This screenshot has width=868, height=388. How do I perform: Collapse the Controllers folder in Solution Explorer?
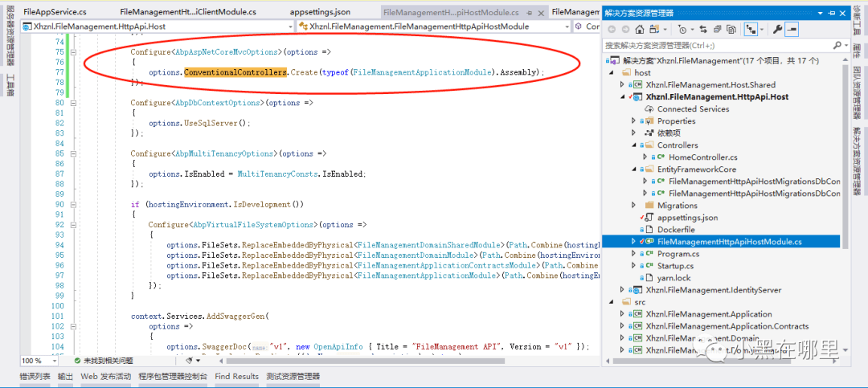tap(635, 145)
